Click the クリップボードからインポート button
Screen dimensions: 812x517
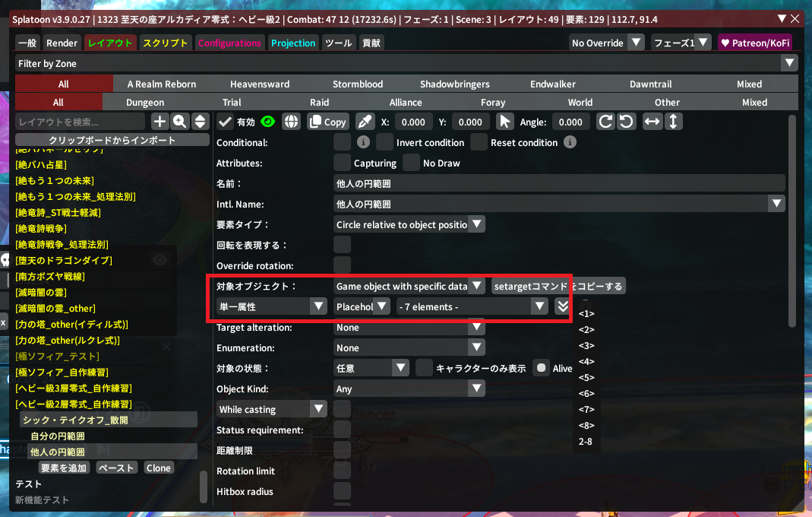[x=112, y=140]
